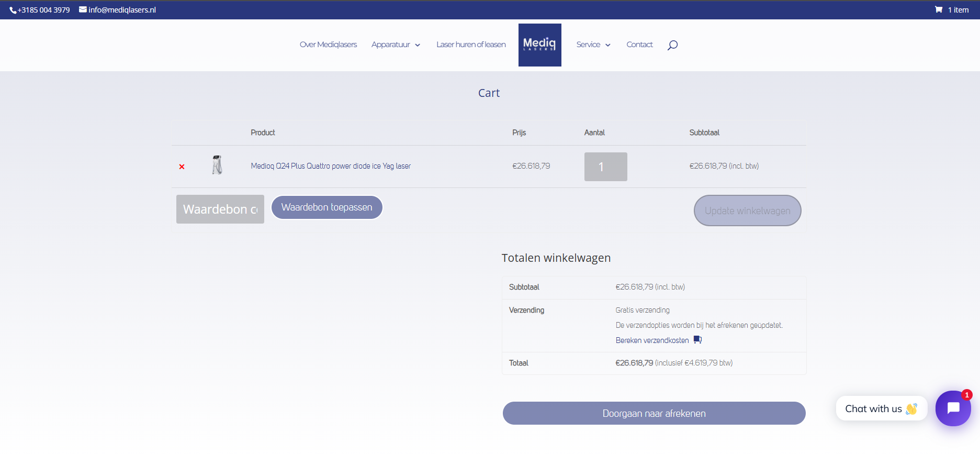Image resolution: width=980 pixels, height=454 pixels.
Task: Click the Update winkelwagen button
Action: 747,211
